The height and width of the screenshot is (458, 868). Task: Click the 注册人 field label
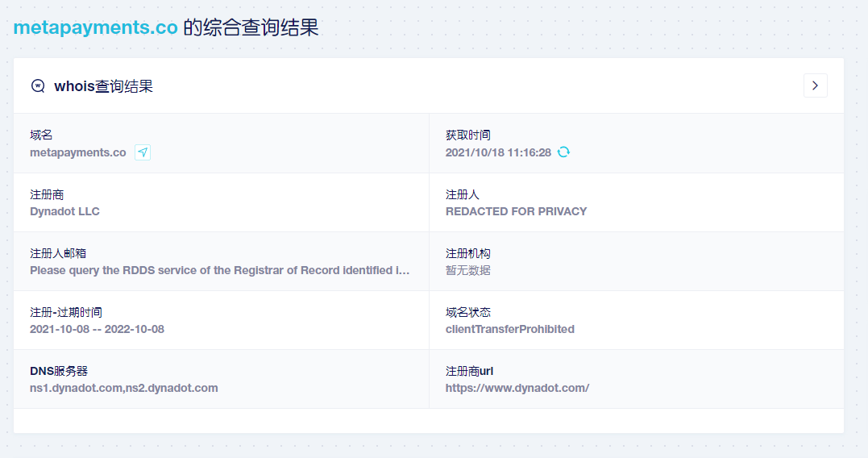pos(463,195)
